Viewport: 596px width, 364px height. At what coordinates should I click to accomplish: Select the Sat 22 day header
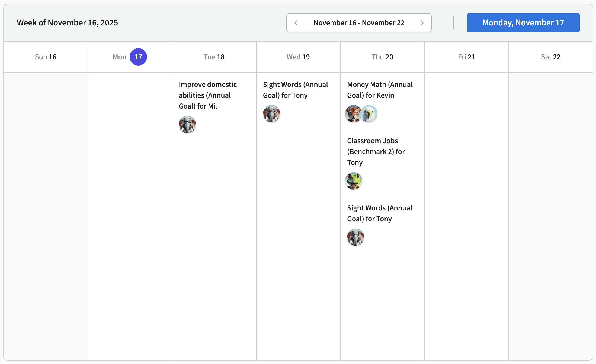click(x=551, y=57)
